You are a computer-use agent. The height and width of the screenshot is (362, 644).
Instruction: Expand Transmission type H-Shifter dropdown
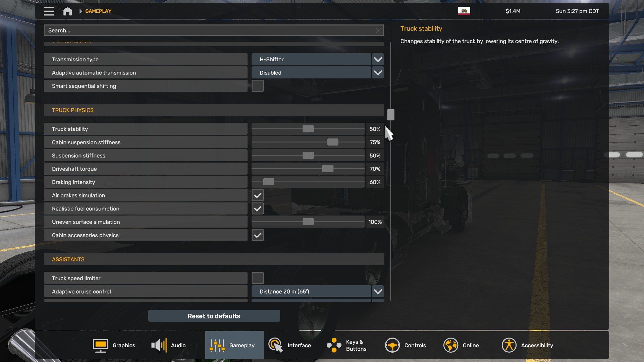point(378,60)
